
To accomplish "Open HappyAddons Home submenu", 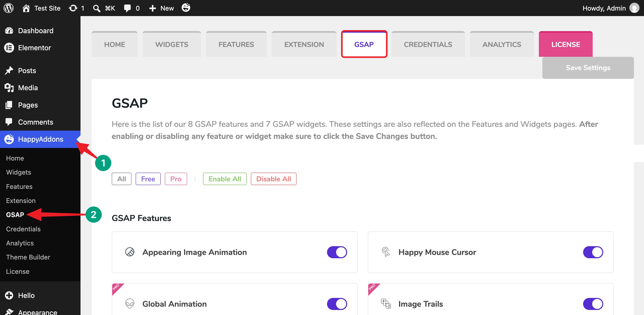I will 15,158.
